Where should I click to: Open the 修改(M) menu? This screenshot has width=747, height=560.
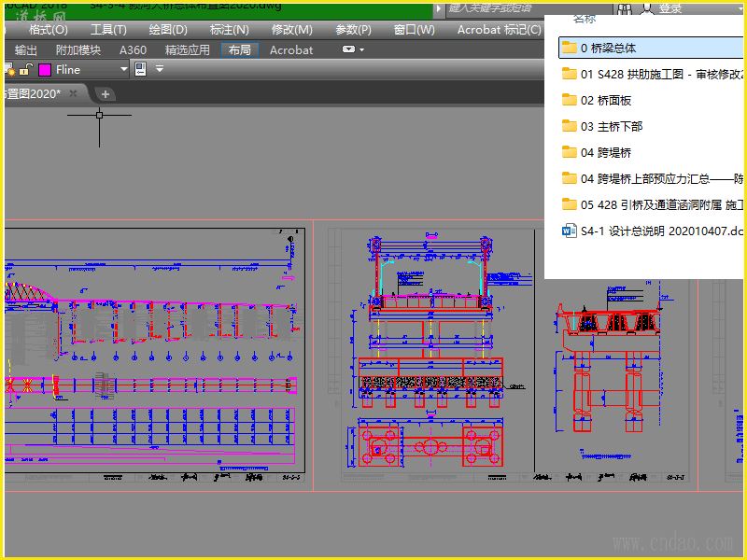(x=291, y=30)
